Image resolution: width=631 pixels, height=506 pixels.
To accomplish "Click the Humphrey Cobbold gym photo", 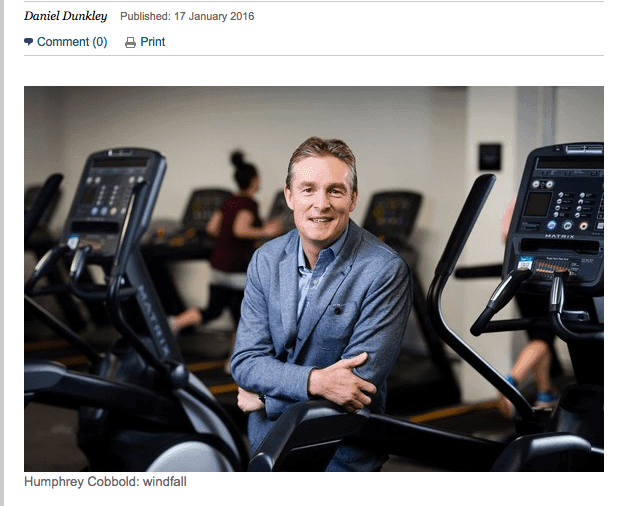I will pyautogui.click(x=314, y=279).
